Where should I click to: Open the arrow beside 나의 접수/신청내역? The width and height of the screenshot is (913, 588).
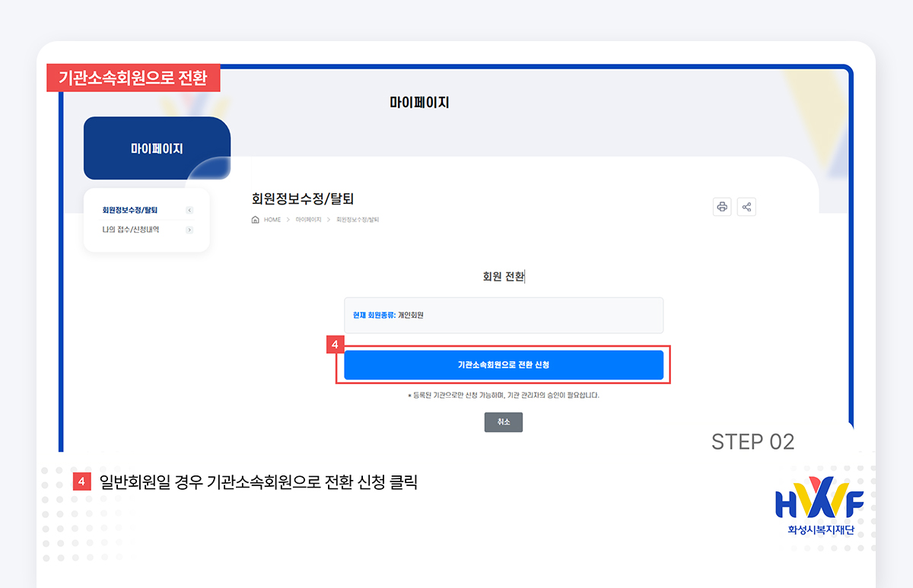pos(189,229)
